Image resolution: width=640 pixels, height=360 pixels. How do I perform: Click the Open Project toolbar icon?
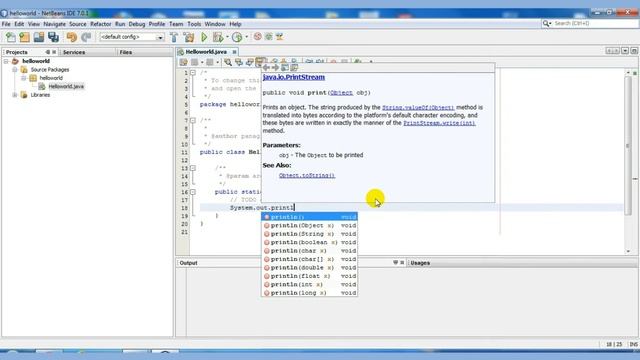[39, 37]
